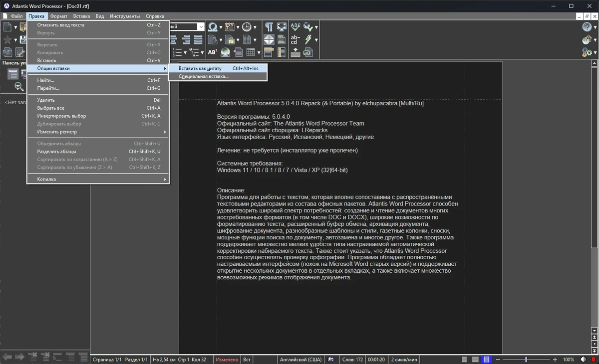This screenshot has width=599, height=364.
Task: Click the Favorites star icon
Action: coord(7,39)
